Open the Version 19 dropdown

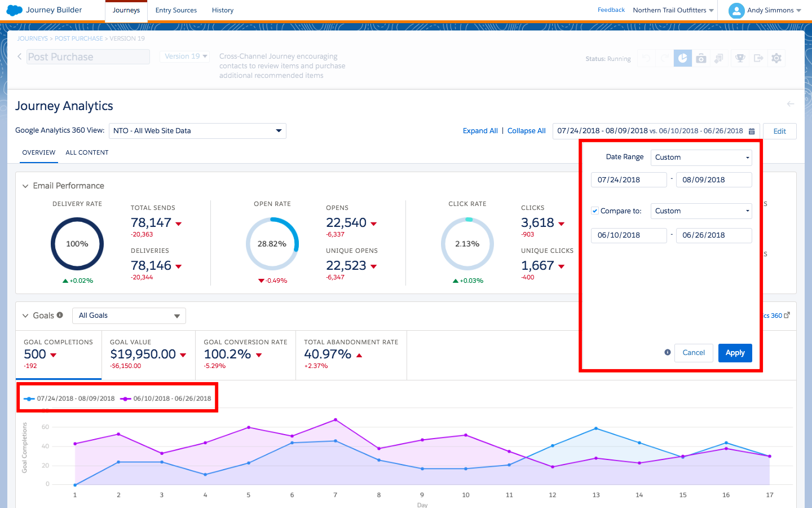coord(186,56)
